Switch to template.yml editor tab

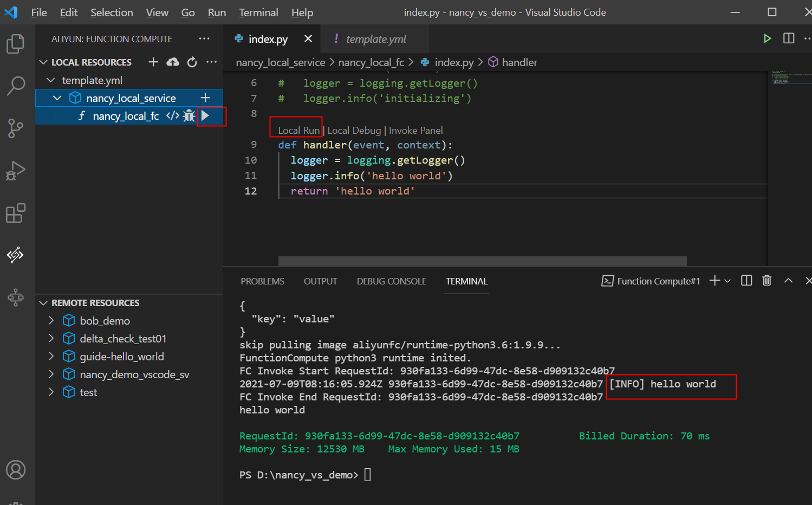[375, 38]
